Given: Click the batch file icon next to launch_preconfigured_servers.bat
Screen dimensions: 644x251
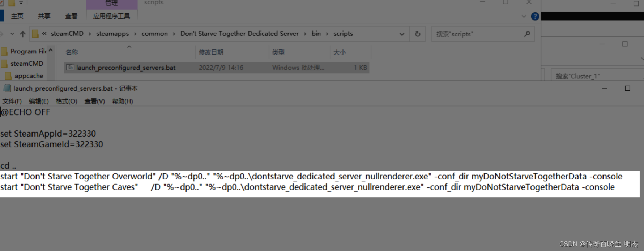Looking at the screenshot, I should click(x=70, y=68).
